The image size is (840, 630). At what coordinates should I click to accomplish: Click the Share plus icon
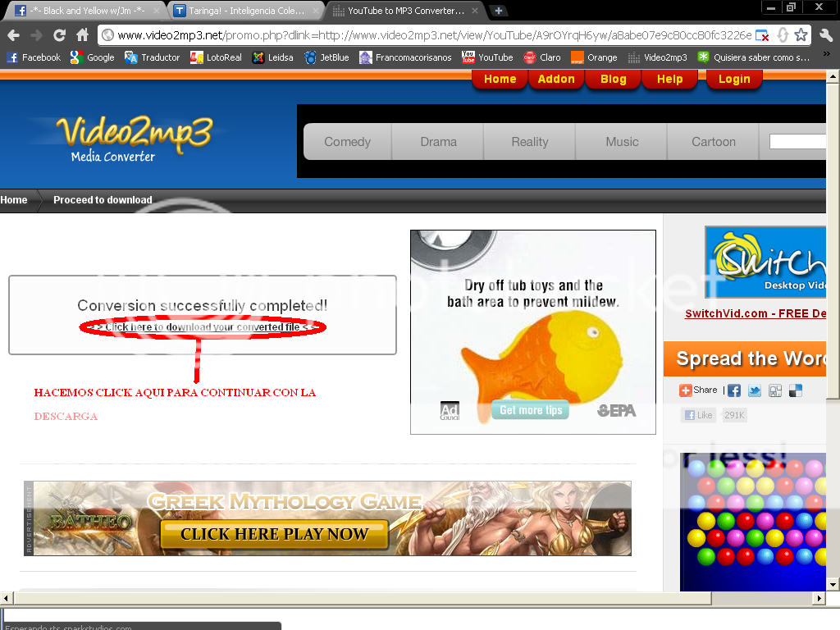click(685, 390)
